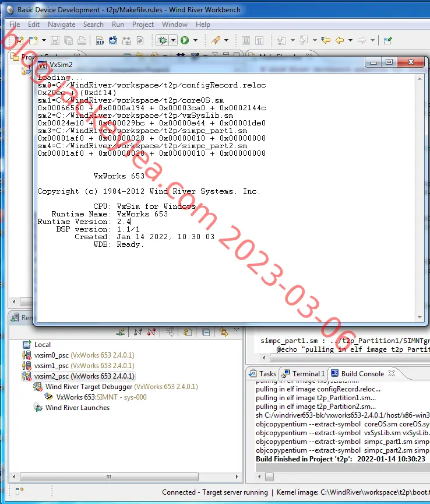430x504 pixels.
Task: Click the Forward navigation arrow icon
Action: click(x=362, y=40)
